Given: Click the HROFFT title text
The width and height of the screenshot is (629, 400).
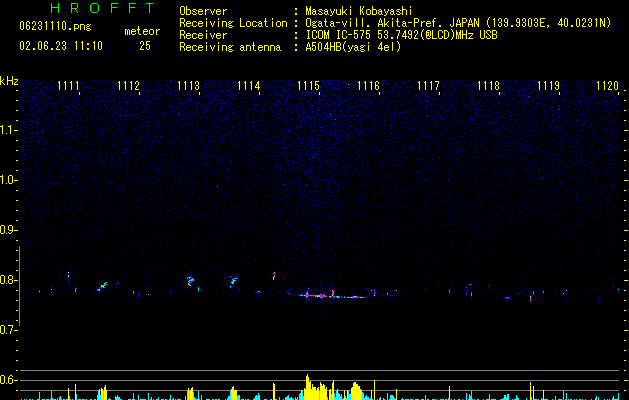Looking at the screenshot, I should click(x=103, y=8).
